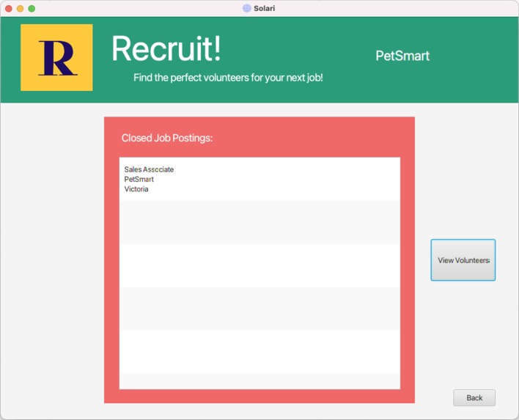Viewport: 519px width, 420px height.
Task: Minimize the window with yellow button
Action: [x=21, y=9]
